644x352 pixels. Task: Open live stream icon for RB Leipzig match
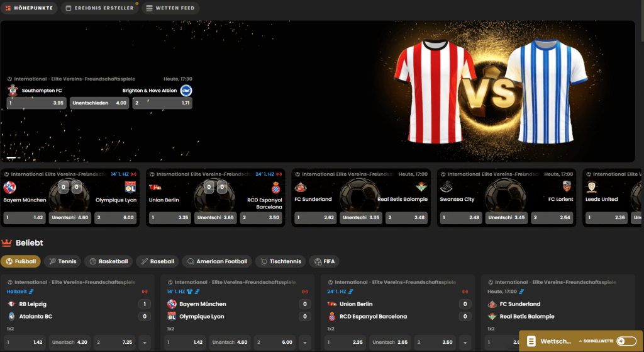[145, 292]
